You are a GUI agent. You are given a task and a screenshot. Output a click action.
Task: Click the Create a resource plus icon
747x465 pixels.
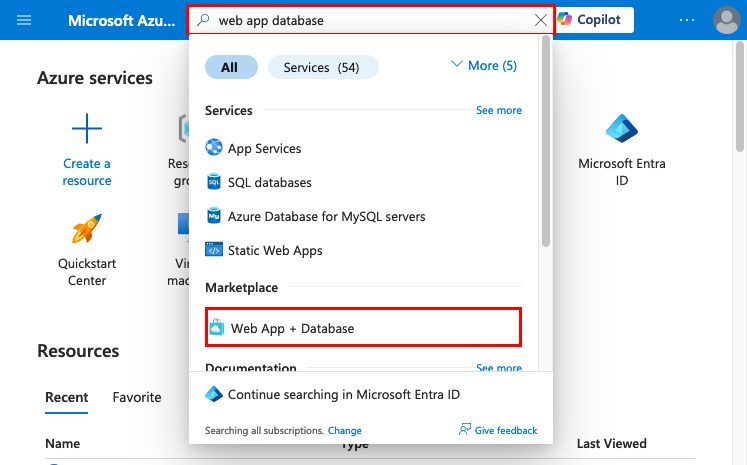coord(87,129)
